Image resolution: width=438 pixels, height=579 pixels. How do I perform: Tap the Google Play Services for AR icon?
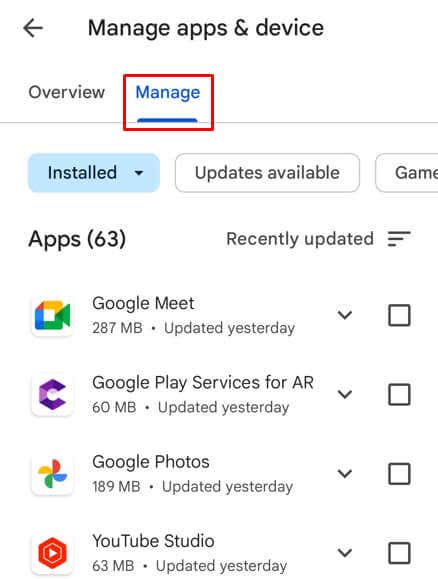coord(52,395)
